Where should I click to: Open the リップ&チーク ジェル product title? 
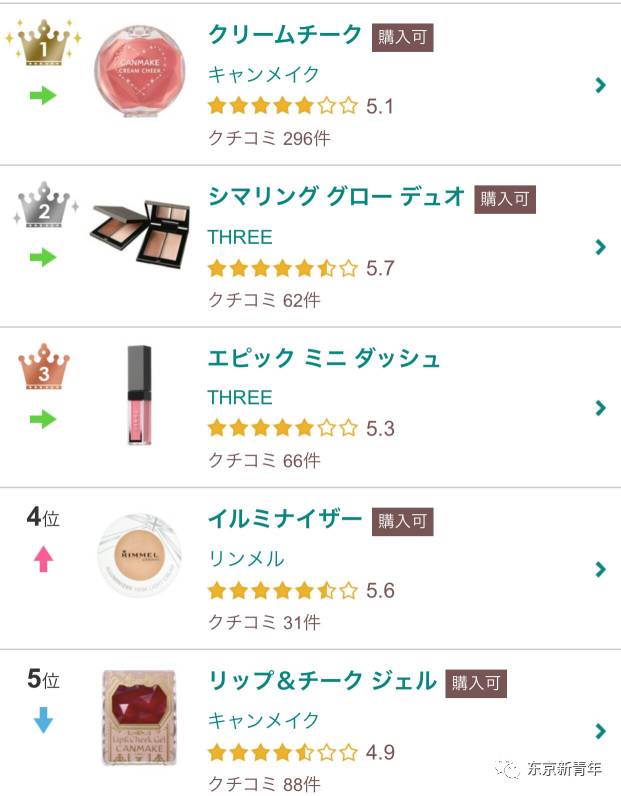[322, 681]
